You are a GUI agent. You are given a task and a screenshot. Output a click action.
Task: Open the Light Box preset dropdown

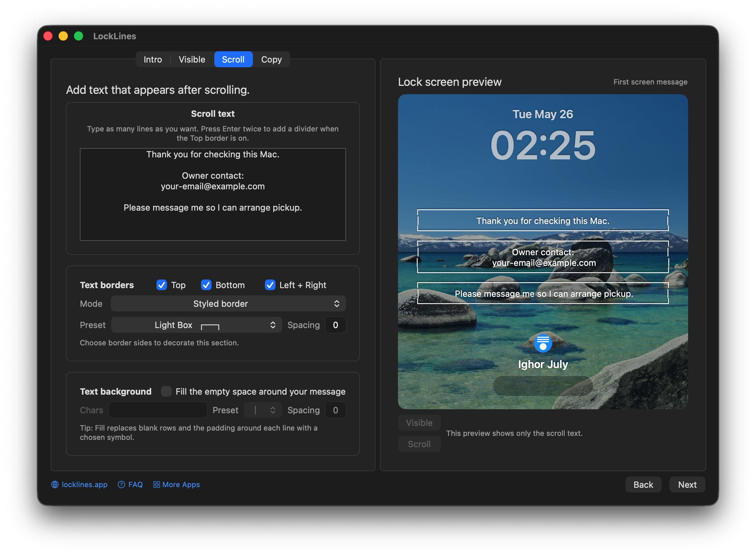(x=197, y=325)
